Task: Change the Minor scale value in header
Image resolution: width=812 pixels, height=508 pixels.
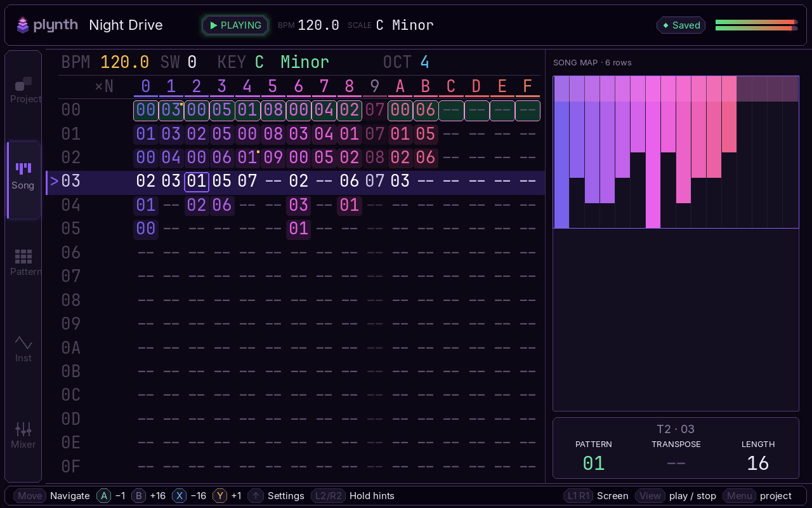Action: [305, 62]
